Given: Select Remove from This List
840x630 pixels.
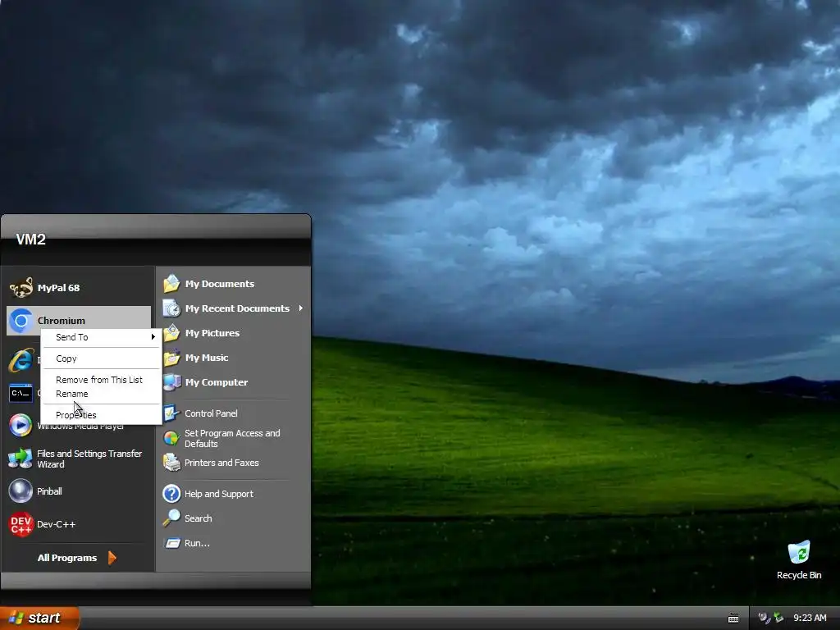Looking at the screenshot, I should tap(101, 380).
